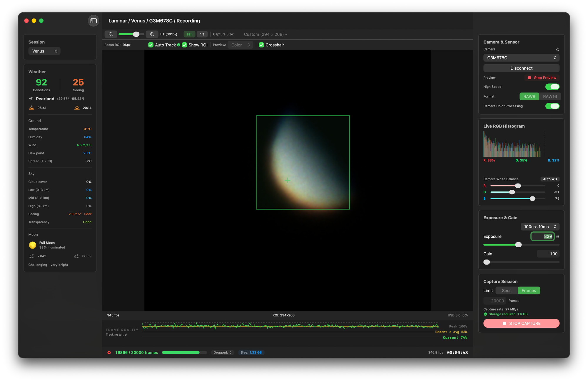Click STOP CAPTURE
This screenshot has height=382, width=588.
[521, 324]
